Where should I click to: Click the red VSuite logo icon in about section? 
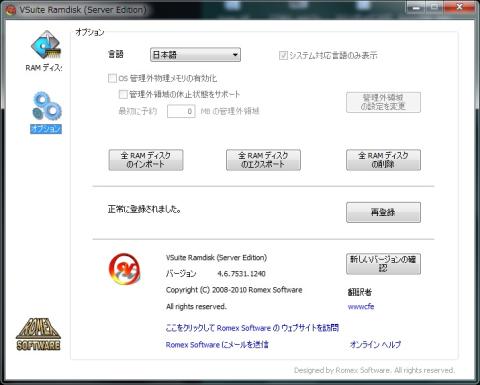pos(124,269)
